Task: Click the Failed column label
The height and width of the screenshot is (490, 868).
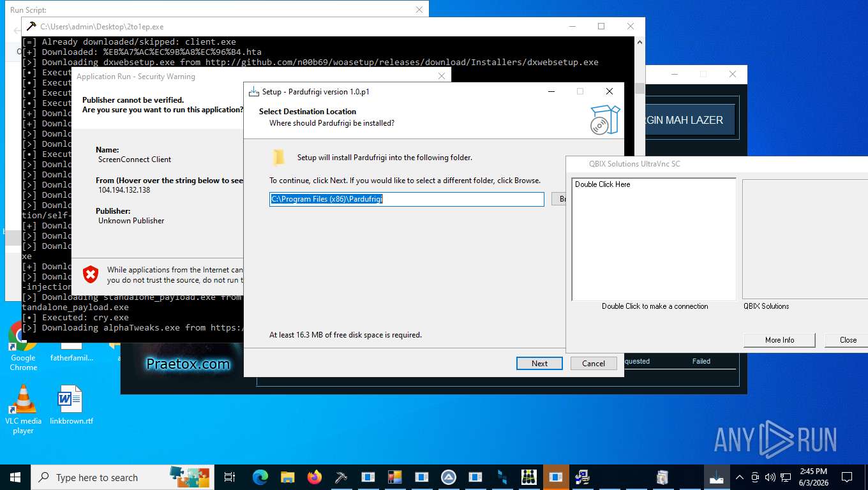Action: (701, 361)
